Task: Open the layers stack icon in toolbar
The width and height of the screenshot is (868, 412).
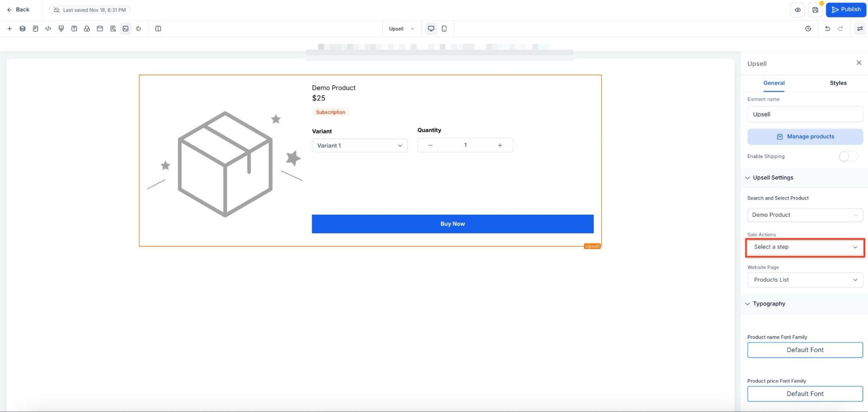Action: click(23, 29)
